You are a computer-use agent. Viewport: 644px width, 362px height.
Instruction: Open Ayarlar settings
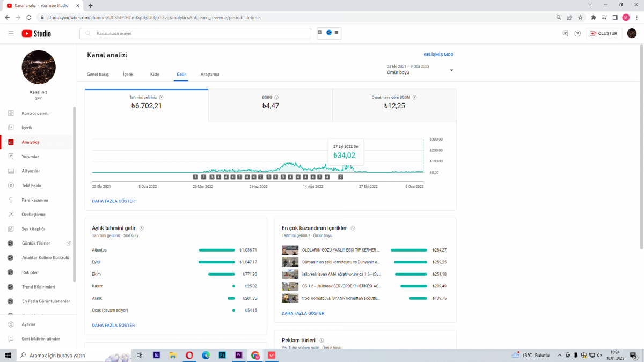tap(28, 324)
